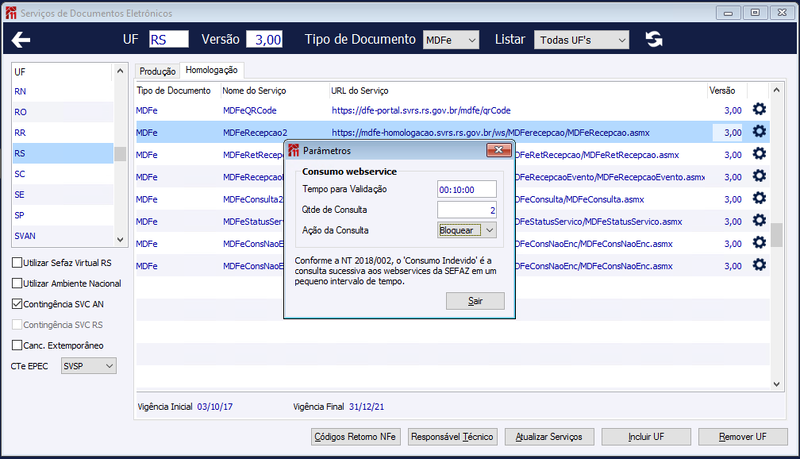Go back using the white arrow icon

coord(21,39)
